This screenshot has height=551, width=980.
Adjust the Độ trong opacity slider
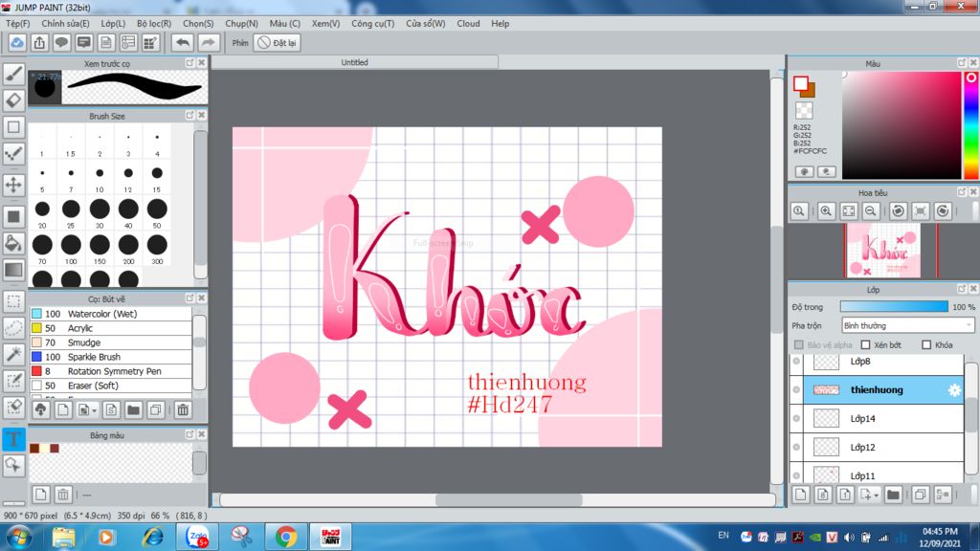coord(894,307)
